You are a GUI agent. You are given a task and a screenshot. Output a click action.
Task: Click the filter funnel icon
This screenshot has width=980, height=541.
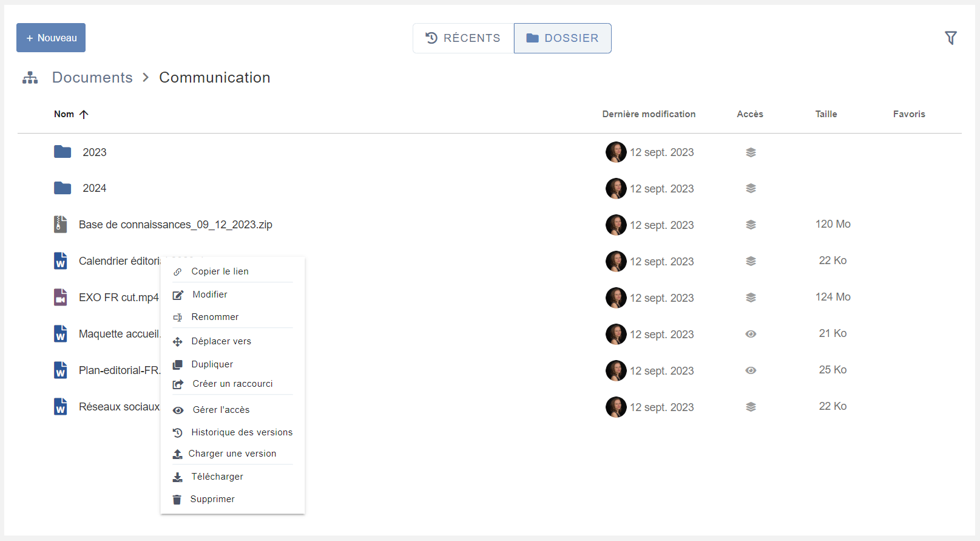pos(950,38)
